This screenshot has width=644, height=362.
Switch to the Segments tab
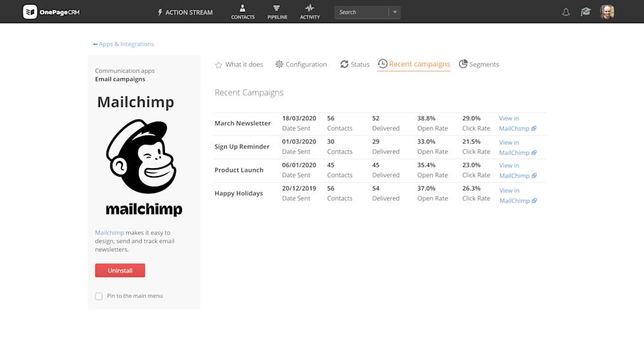(x=479, y=64)
